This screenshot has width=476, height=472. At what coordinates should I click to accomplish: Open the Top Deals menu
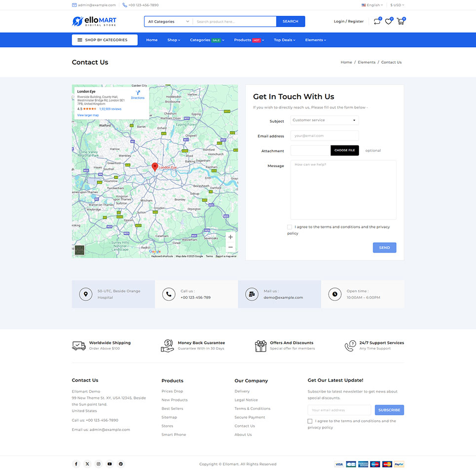click(284, 40)
